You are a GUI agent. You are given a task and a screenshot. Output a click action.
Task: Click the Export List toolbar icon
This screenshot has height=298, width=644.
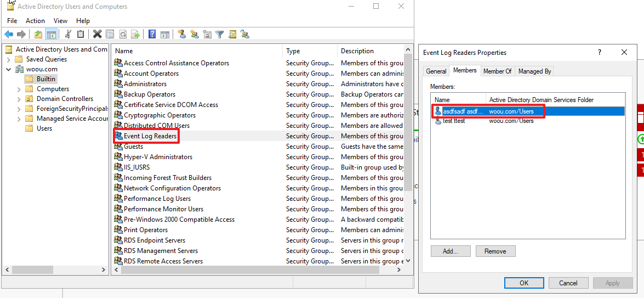tap(135, 35)
